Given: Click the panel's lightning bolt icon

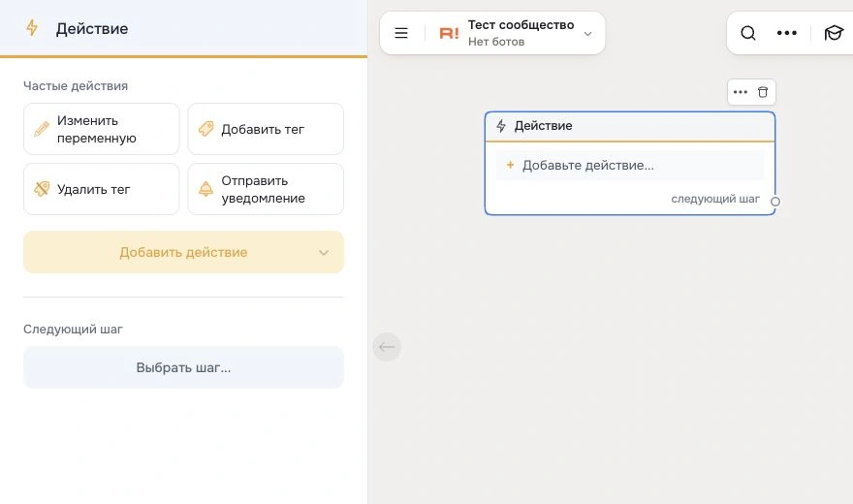Looking at the screenshot, I should [x=32, y=28].
